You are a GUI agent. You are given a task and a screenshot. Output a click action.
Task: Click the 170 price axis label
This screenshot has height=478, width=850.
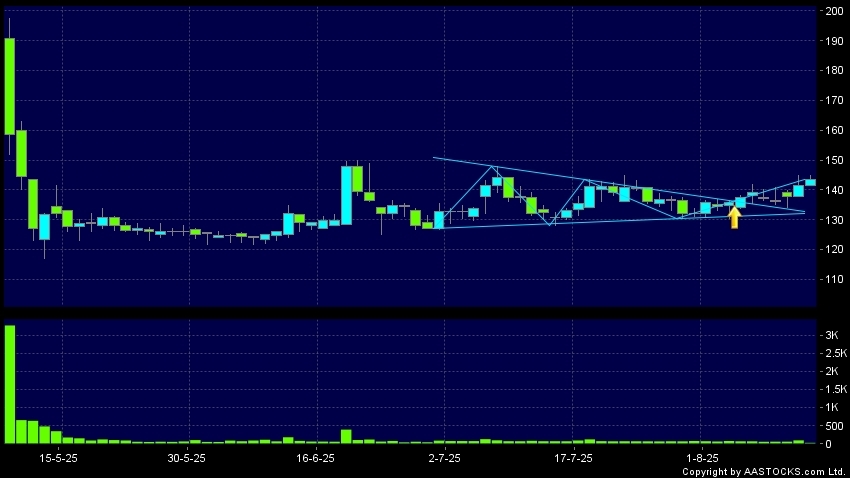[x=834, y=100]
